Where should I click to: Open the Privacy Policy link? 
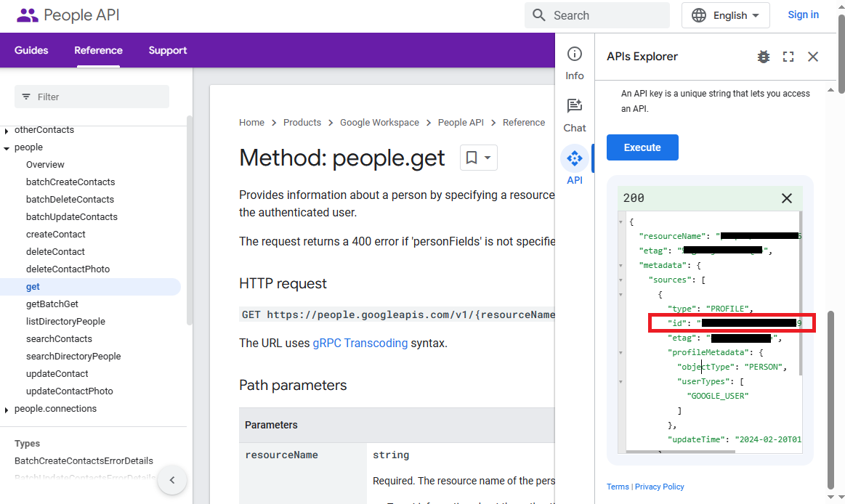coord(659,487)
